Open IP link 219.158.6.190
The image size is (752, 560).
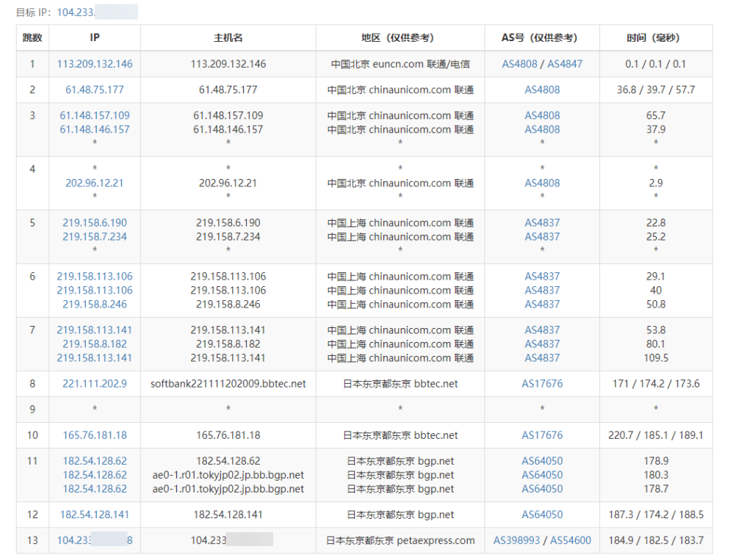click(95, 222)
